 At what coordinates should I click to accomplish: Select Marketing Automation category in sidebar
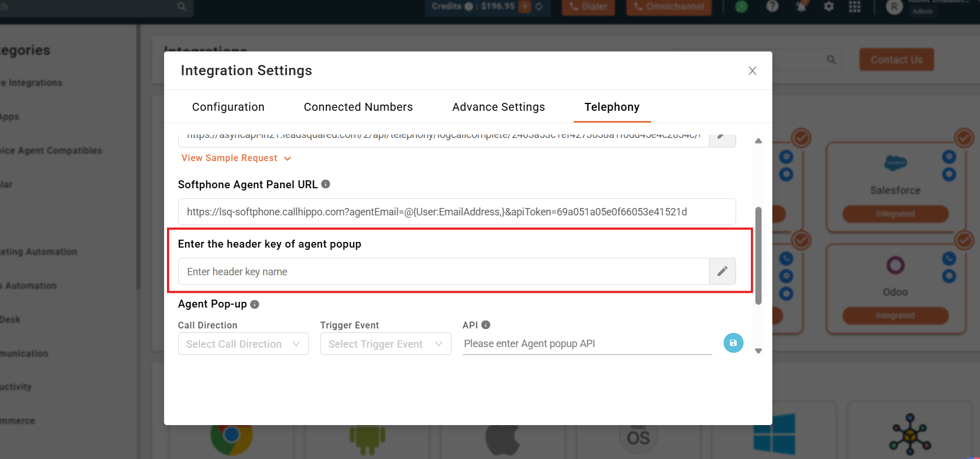[x=38, y=252]
